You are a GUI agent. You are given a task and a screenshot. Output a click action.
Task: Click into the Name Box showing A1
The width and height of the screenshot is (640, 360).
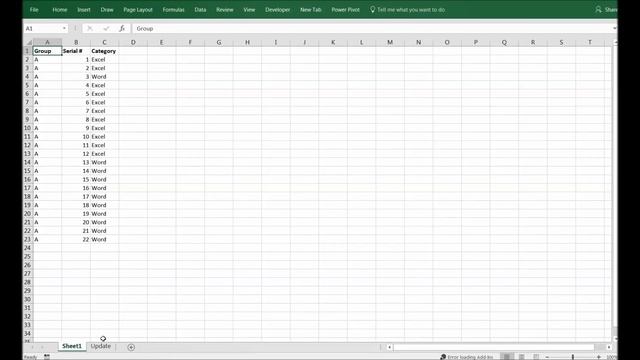42,28
